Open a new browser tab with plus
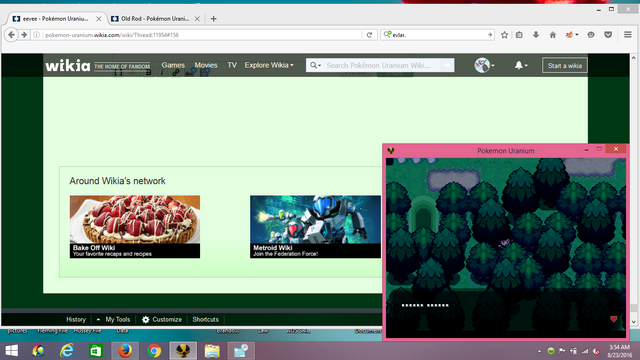Image resolution: width=640 pixels, height=360 pixels. click(x=213, y=19)
